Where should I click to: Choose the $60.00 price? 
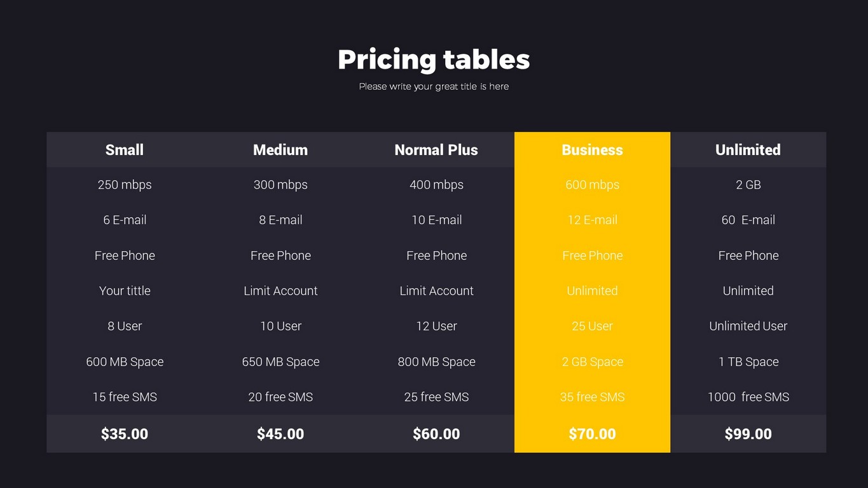436,434
